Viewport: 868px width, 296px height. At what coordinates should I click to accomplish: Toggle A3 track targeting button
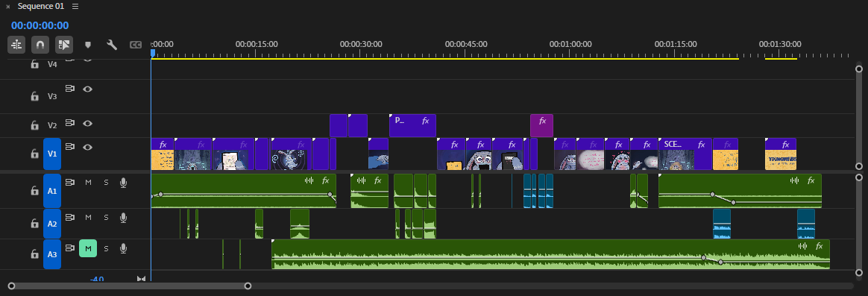pyautogui.click(x=52, y=254)
